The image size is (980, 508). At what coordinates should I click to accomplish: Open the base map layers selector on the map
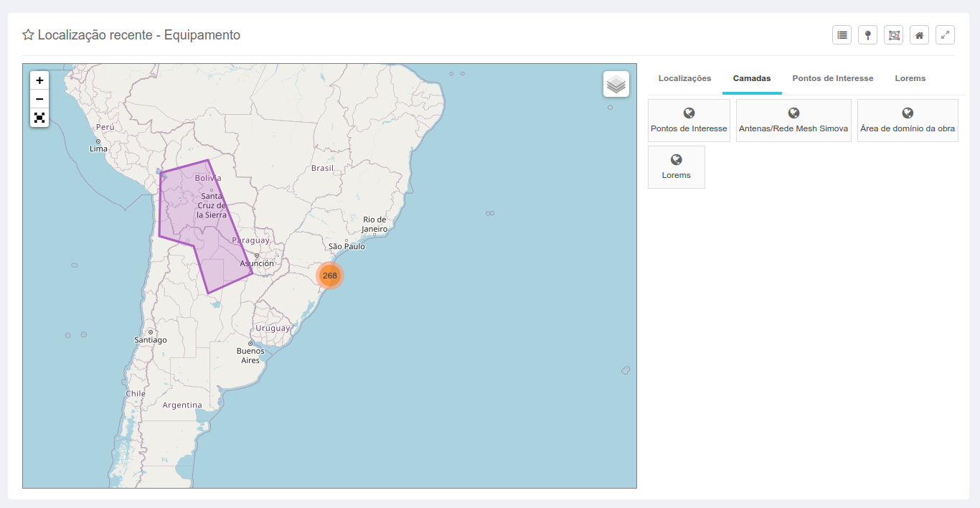[615, 83]
